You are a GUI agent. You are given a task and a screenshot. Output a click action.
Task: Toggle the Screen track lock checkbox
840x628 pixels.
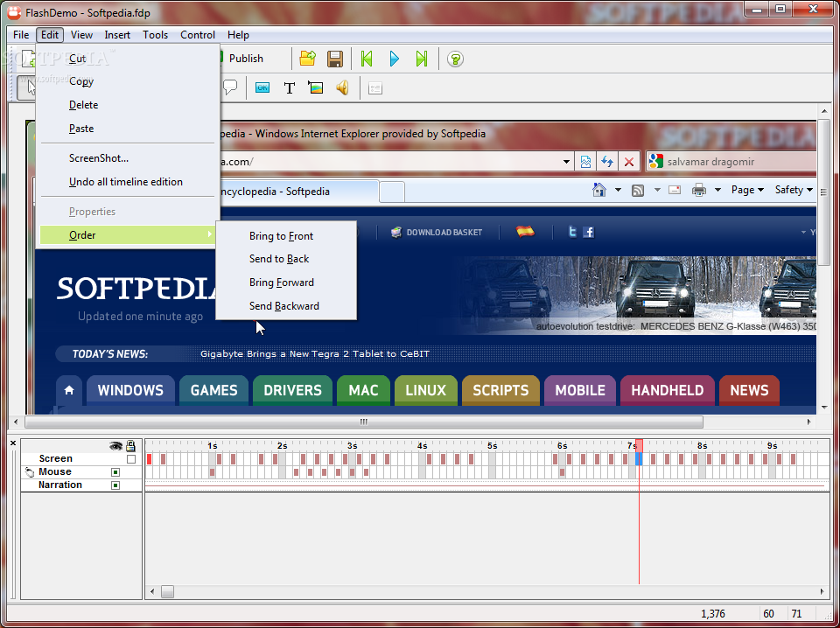pos(131,459)
